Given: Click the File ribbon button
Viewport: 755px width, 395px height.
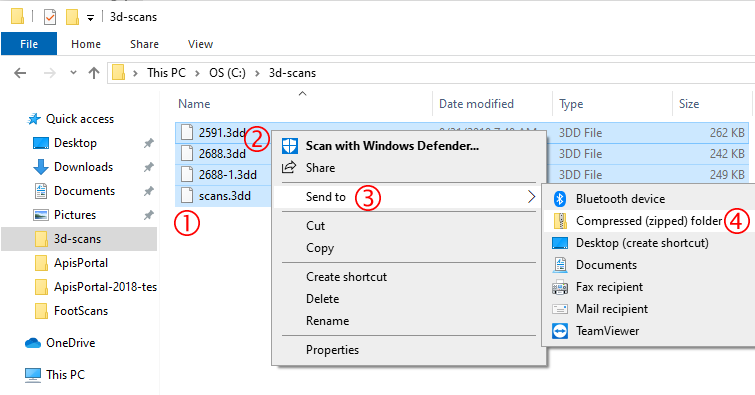Looking at the screenshot, I should (29, 44).
